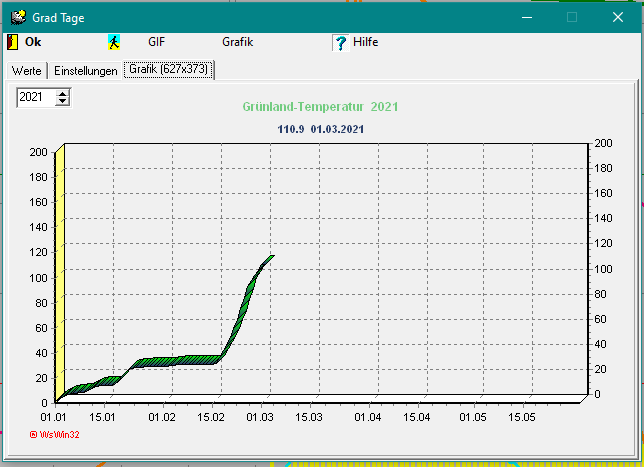Screen dimensions: 644x467
Task: Open the Hilfe menu text
Action: coord(365,42)
